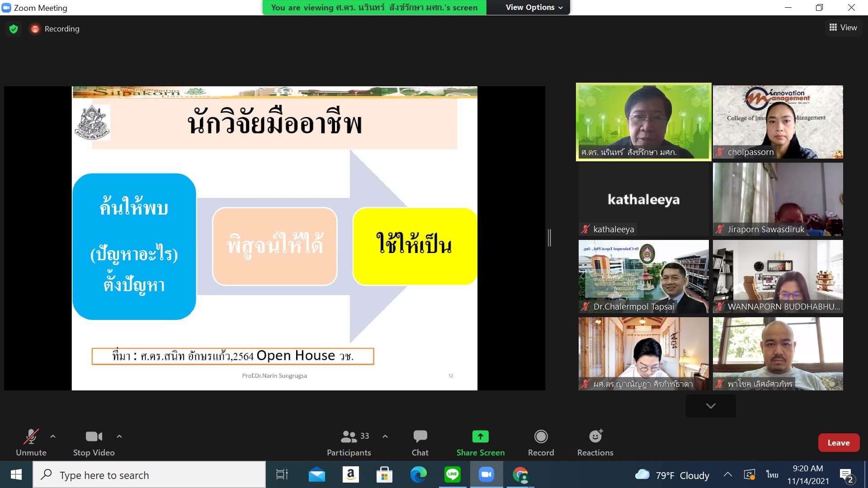Open the Participants panel icon

point(349,436)
